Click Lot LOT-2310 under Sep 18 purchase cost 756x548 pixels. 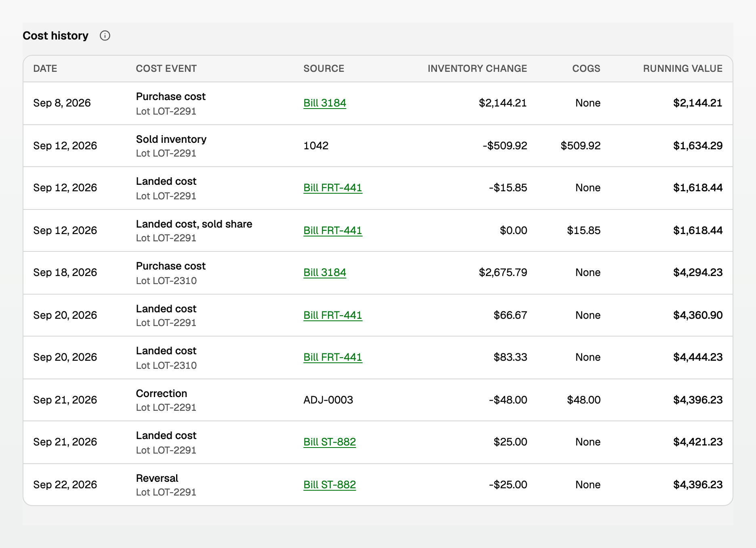166,281
